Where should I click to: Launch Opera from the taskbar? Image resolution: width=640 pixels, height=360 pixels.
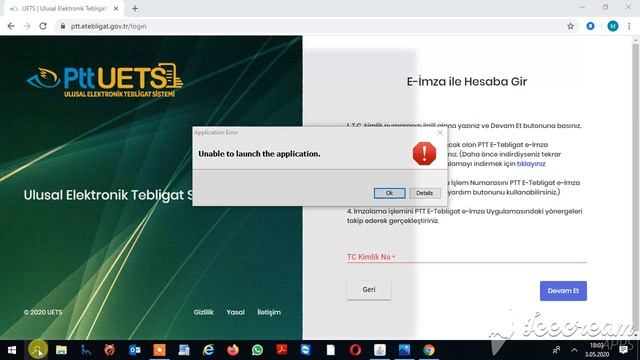(x=355, y=350)
